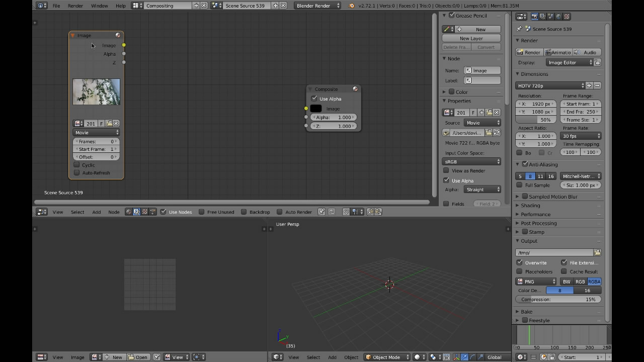Open the Add menu in the node editor header
The image size is (644, 362).
(96, 212)
